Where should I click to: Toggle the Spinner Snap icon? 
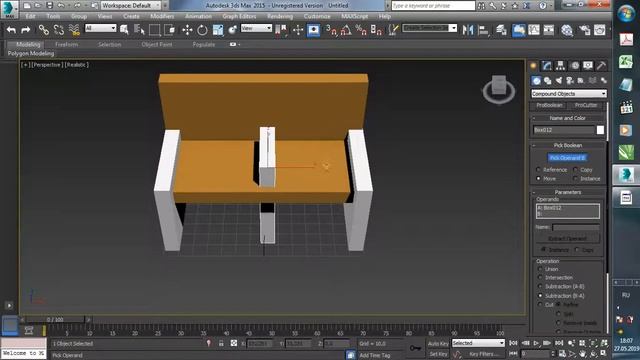click(376, 30)
